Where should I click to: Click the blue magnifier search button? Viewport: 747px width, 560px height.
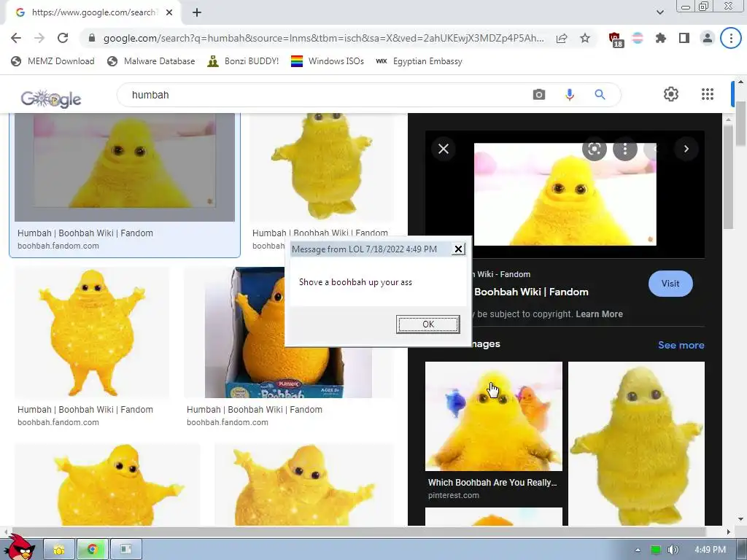pyautogui.click(x=600, y=94)
